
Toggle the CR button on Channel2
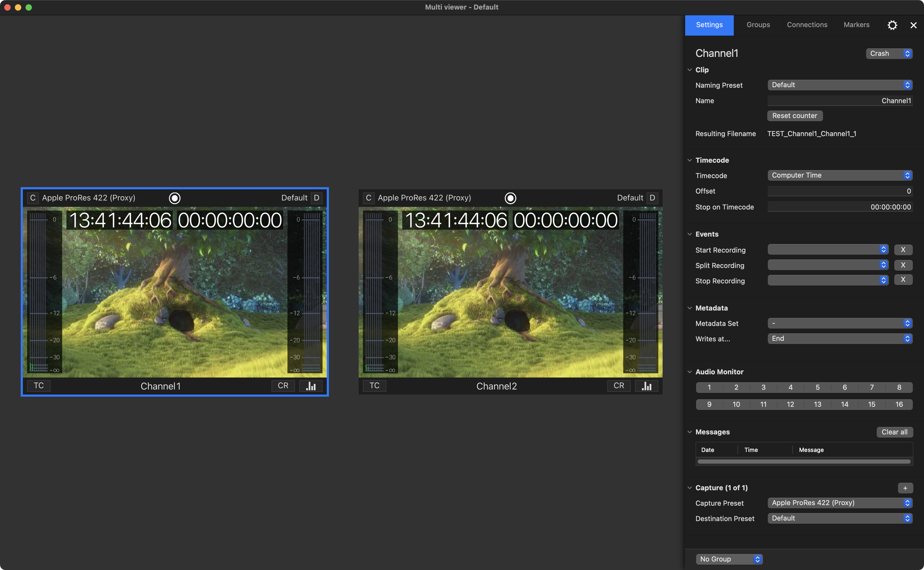tap(618, 386)
